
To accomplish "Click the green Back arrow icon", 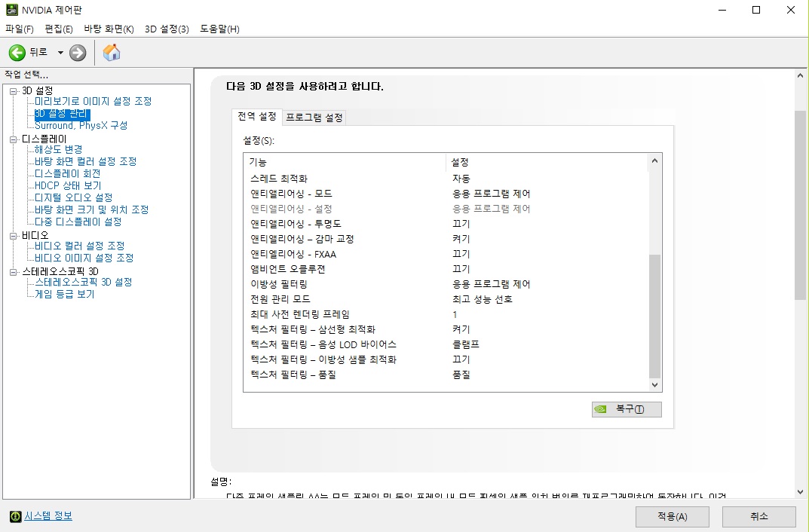I will (x=17, y=52).
